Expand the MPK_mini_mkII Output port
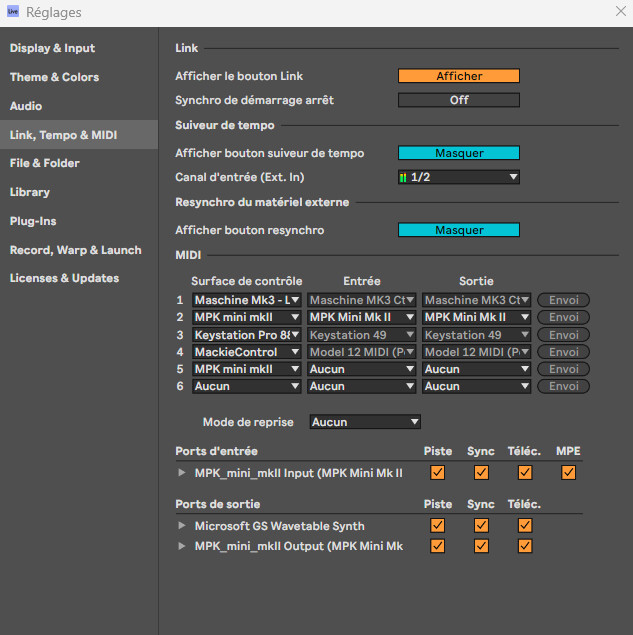The image size is (633, 635). click(x=181, y=546)
